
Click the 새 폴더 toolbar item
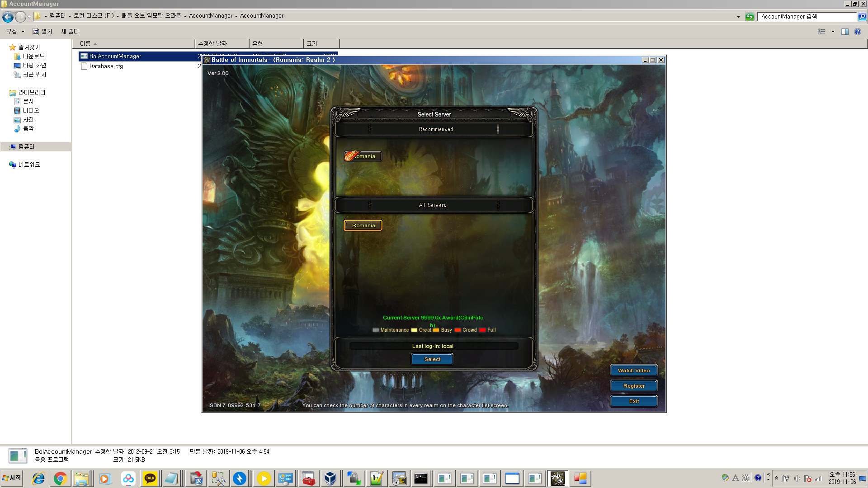pos(70,32)
